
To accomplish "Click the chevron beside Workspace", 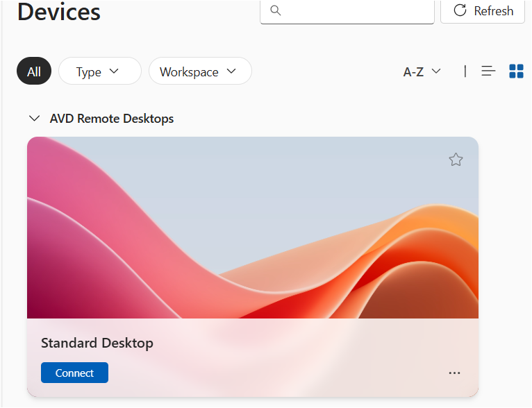I will (231, 71).
